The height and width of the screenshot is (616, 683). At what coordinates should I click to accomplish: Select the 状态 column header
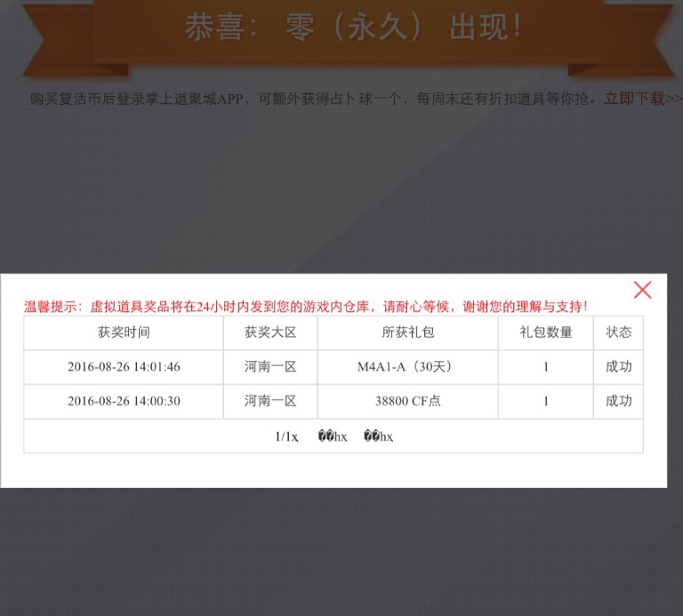(x=619, y=332)
